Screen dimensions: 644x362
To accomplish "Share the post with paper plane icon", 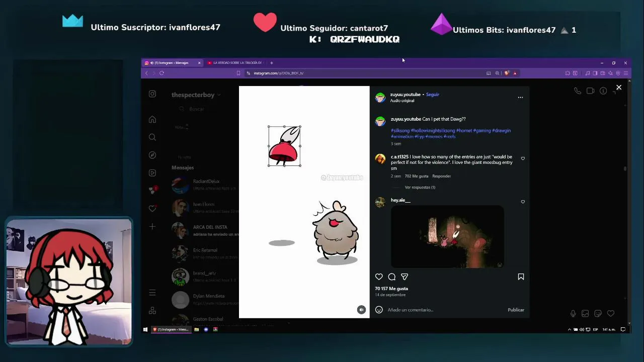I will click(x=405, y=277).
